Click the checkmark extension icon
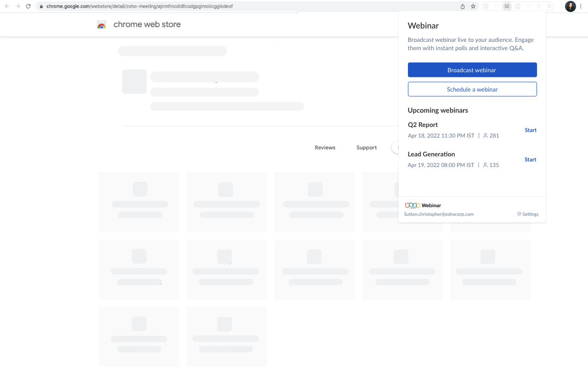Image resolution: width=588 pixels, height=368 pixels. 486,6
